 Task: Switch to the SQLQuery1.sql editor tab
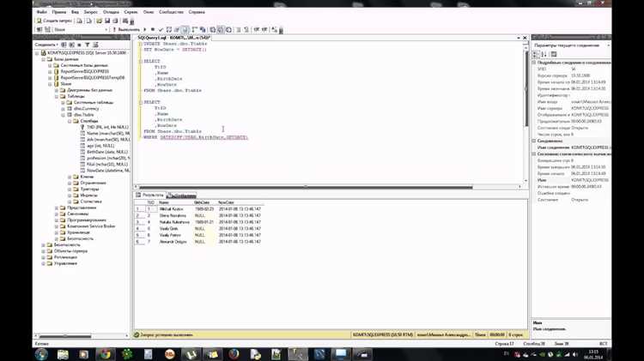174,38
